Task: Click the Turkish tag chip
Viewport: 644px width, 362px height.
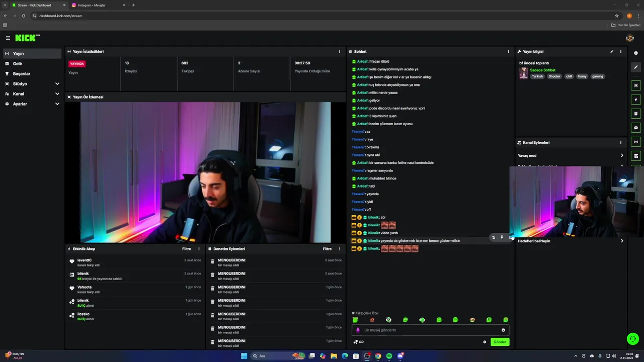Action: point(537,76)
